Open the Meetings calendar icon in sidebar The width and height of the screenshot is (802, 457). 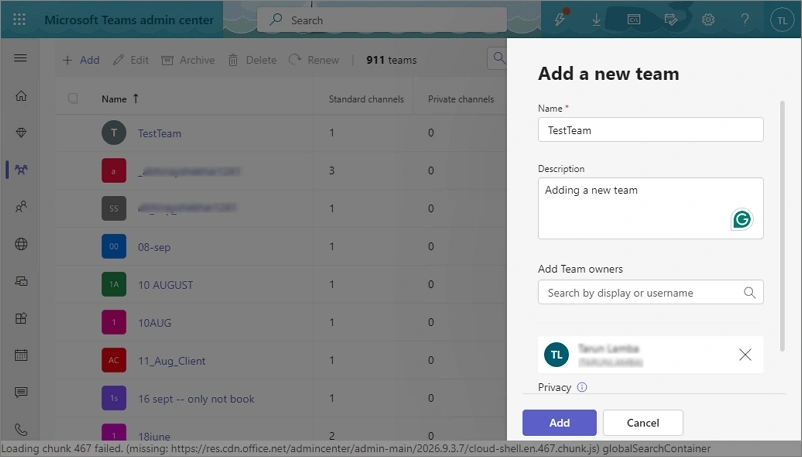[21, 355]
